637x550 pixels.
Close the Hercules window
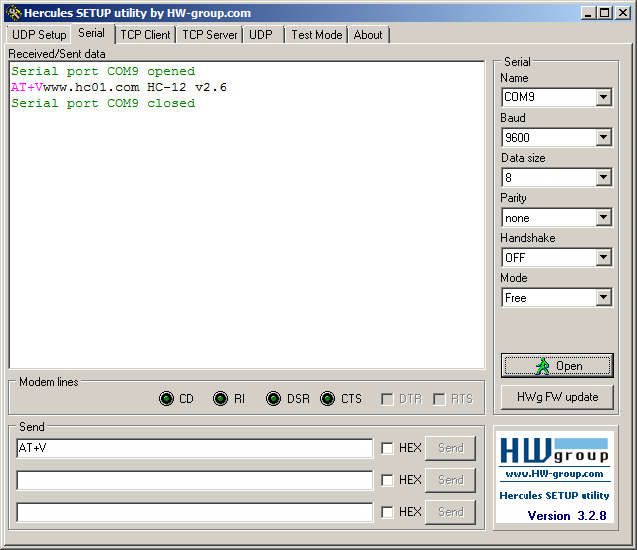[x=623, y=13]
